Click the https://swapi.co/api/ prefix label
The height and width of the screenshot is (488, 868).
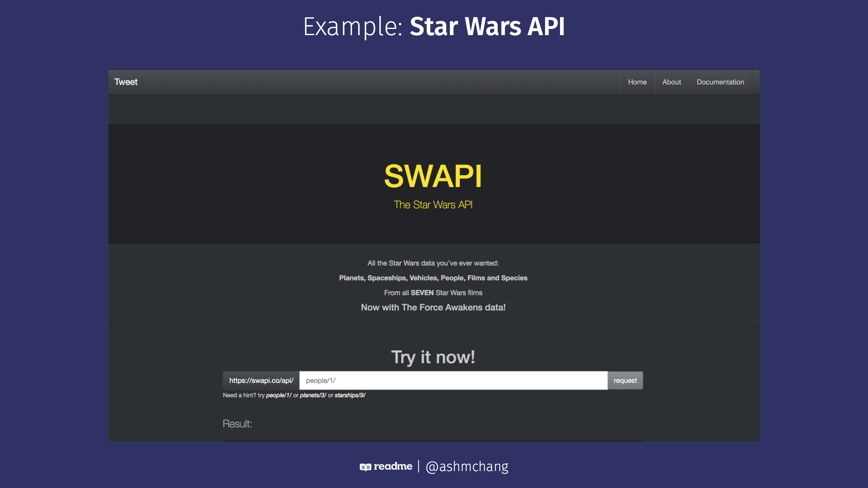point(261,381)
